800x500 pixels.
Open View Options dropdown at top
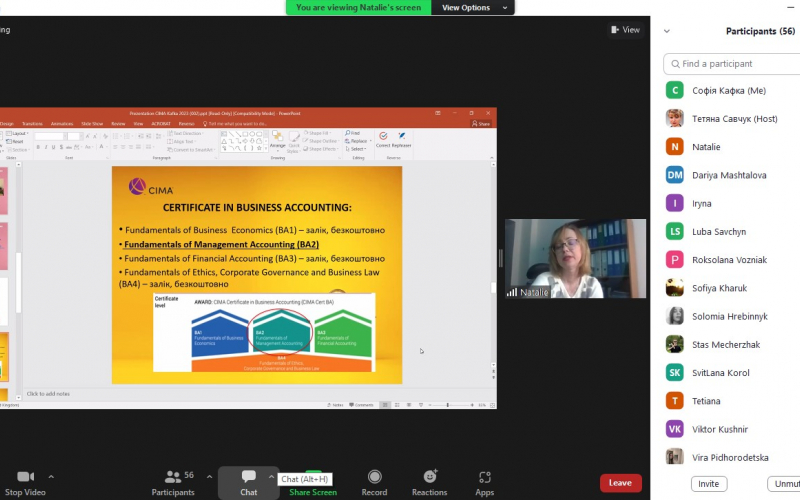(x=474, y=8)
